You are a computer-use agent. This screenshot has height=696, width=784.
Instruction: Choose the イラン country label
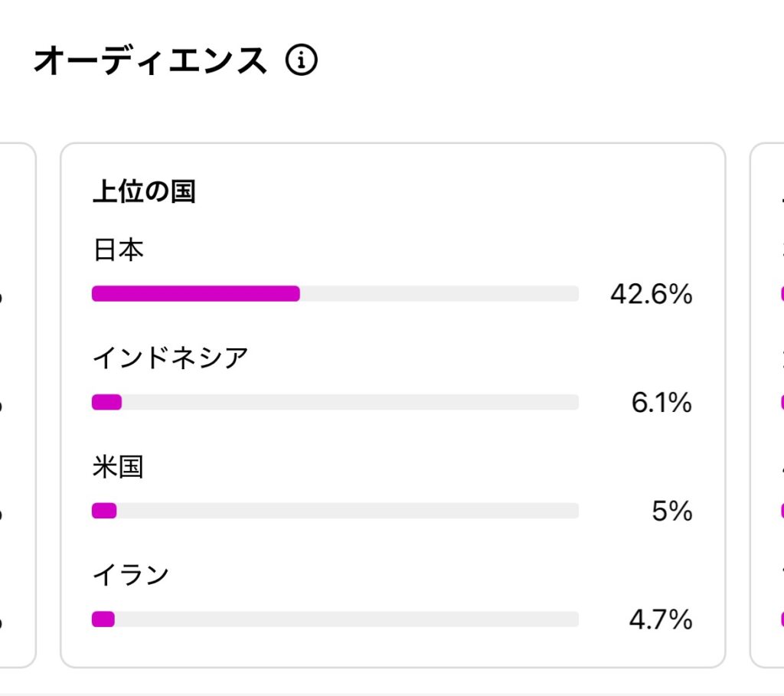tap(131, 575)
